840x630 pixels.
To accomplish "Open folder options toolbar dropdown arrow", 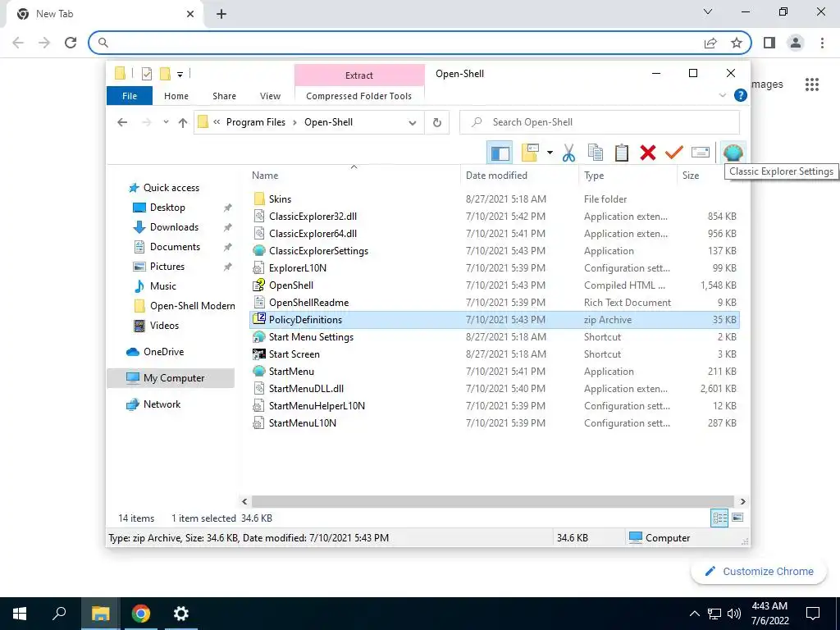I will [x=550, y=153].
